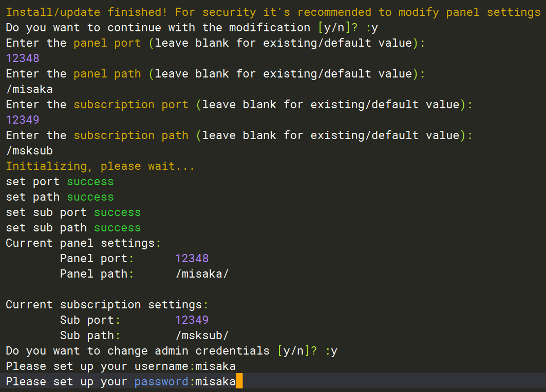Image resolution: width=546 pixels, height=392 pixels.
Task: Click 'success' on the set path line
Action: (90, 197)
